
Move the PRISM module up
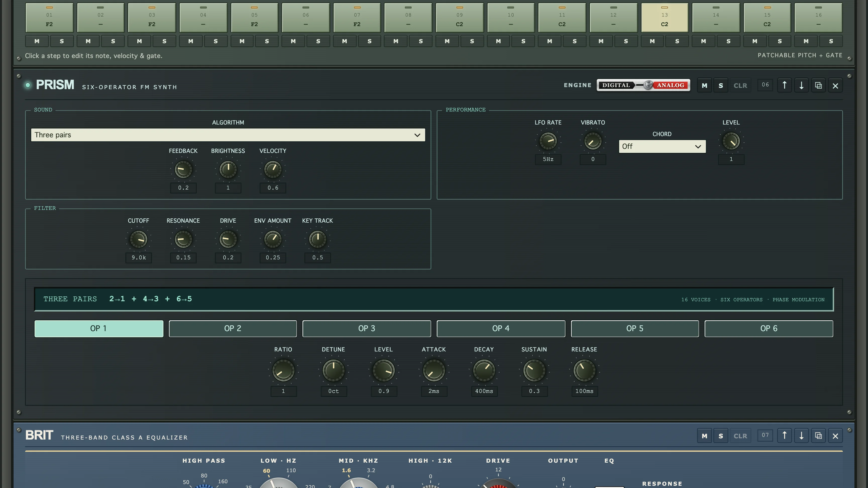click(x=784, y=85)
